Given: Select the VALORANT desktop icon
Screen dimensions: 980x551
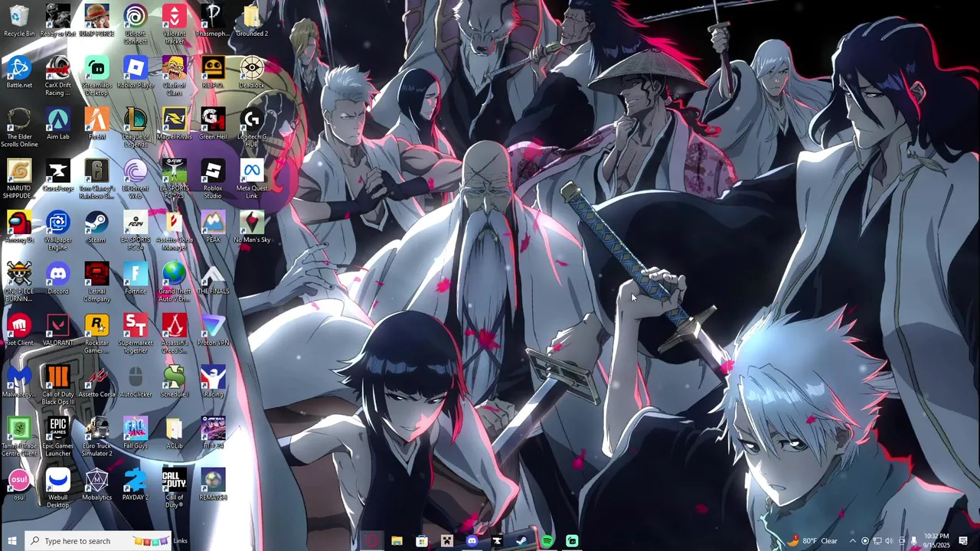Looking at the screenshot, I should [58, 330].
